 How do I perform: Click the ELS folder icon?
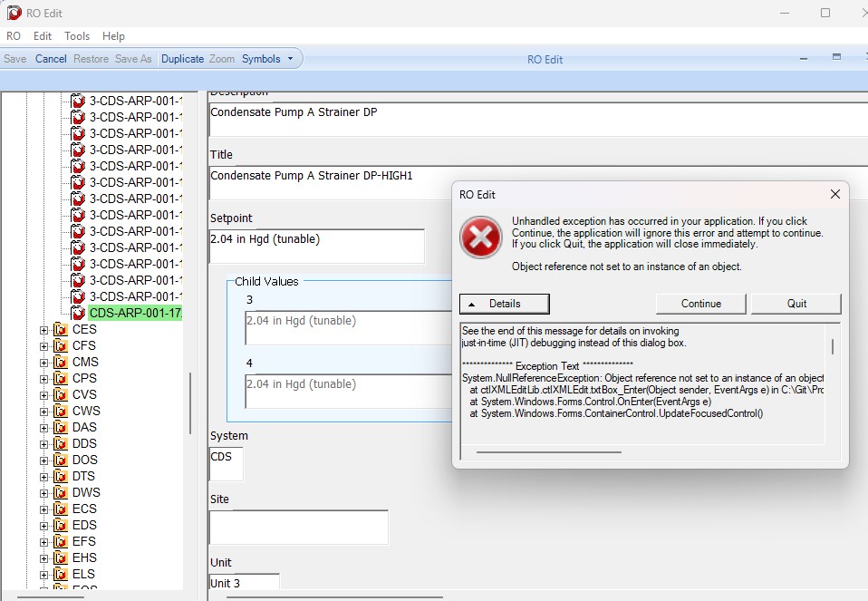[61, 574]
